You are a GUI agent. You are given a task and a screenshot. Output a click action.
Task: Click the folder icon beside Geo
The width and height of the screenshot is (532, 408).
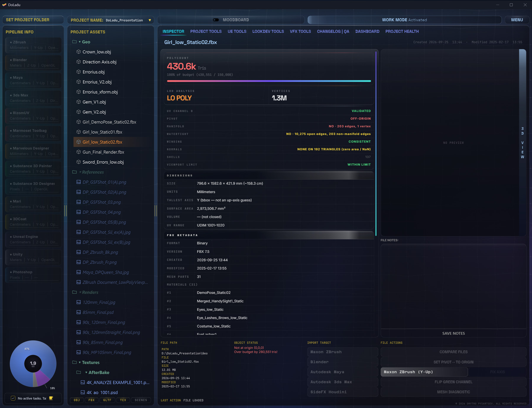74,42
